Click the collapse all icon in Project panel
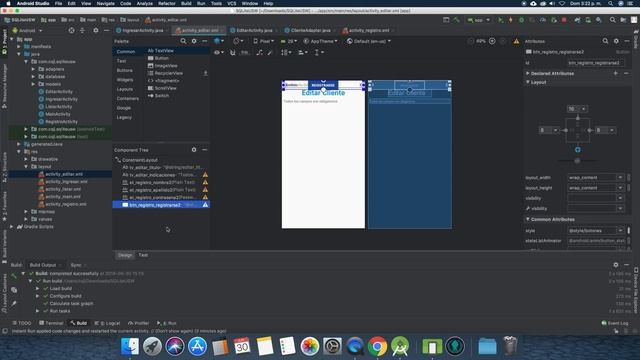Viewport: 640px width, 360px height. [x=82, y=31]
